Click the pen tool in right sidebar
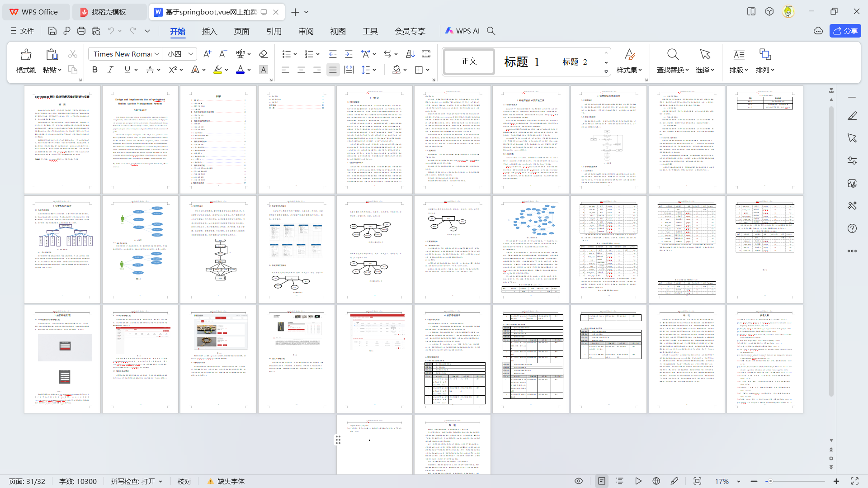Viewport: 868px width, 488px height. pyautogui.click(x=852, y=116)
